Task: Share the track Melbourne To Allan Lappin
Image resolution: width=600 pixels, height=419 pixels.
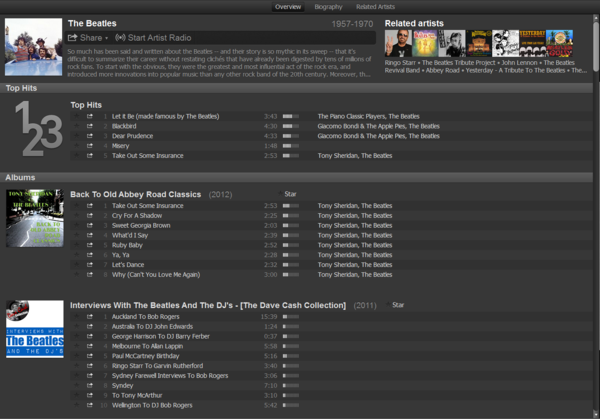Action: click(90, 346)
